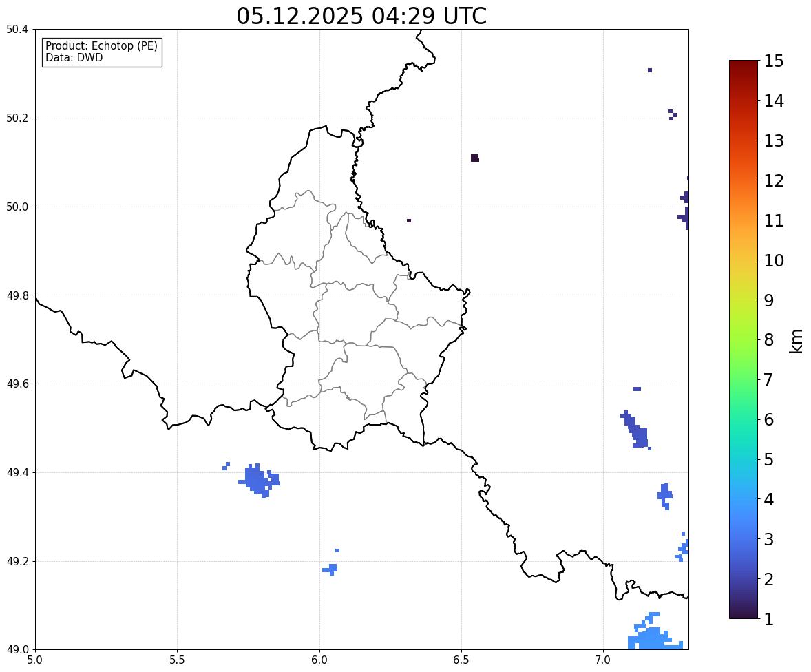Viewport: 811px width, 672px height.
Task: Click longitude axis label 5.5
Action: pos(178,660)
